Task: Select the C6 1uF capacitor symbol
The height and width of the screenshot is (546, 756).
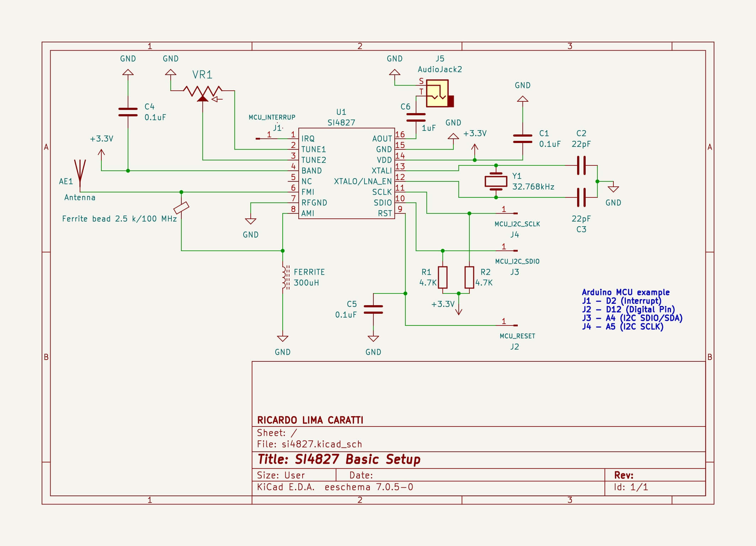Action: 416,117
